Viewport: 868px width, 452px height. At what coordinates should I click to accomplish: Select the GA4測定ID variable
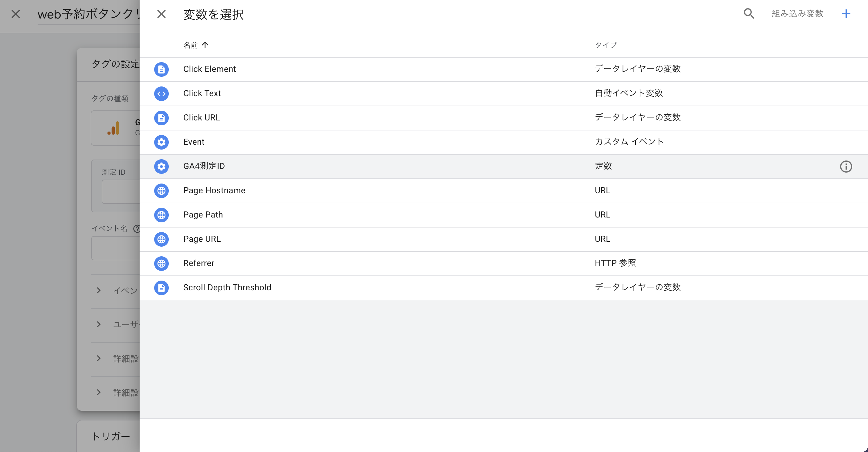(204, 166)
